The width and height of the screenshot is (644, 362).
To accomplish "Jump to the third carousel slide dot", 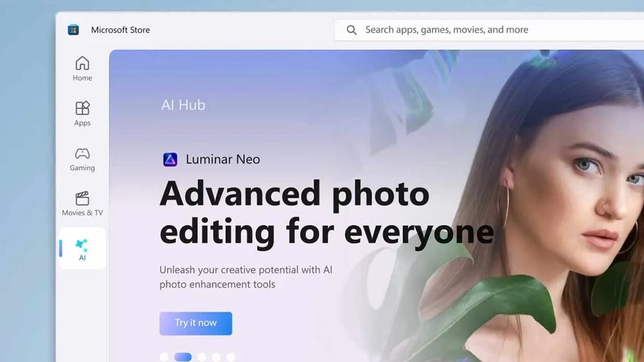I will 201,356.
